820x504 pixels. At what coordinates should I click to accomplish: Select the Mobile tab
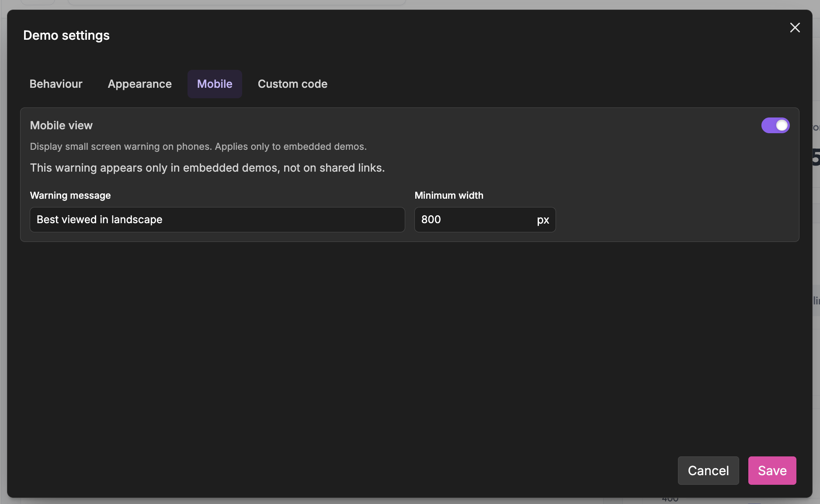[x=215, y=84]
